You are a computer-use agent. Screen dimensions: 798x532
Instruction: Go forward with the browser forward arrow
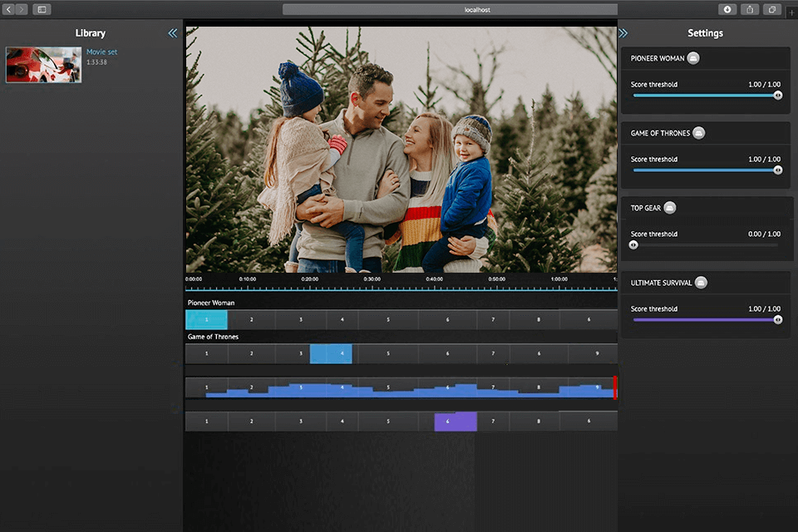(22, 9)
